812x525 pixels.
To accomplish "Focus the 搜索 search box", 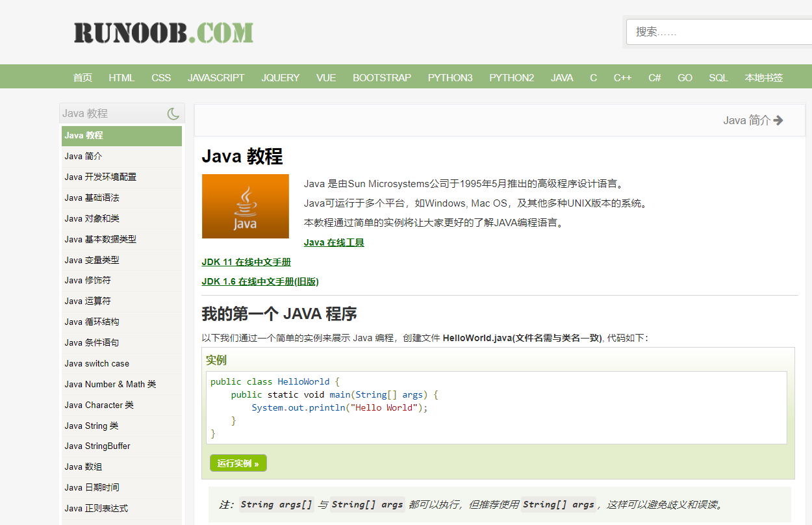I will (x=719, y=32).
